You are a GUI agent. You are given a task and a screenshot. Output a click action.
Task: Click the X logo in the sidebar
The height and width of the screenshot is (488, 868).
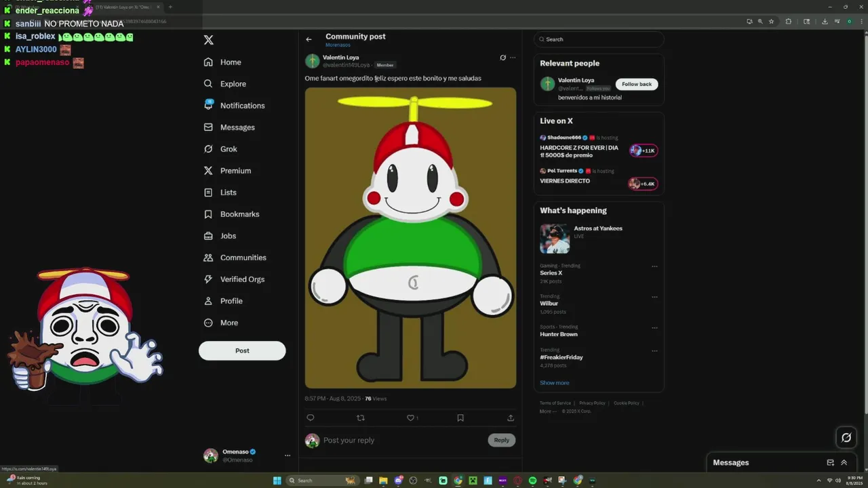[208, 40]
